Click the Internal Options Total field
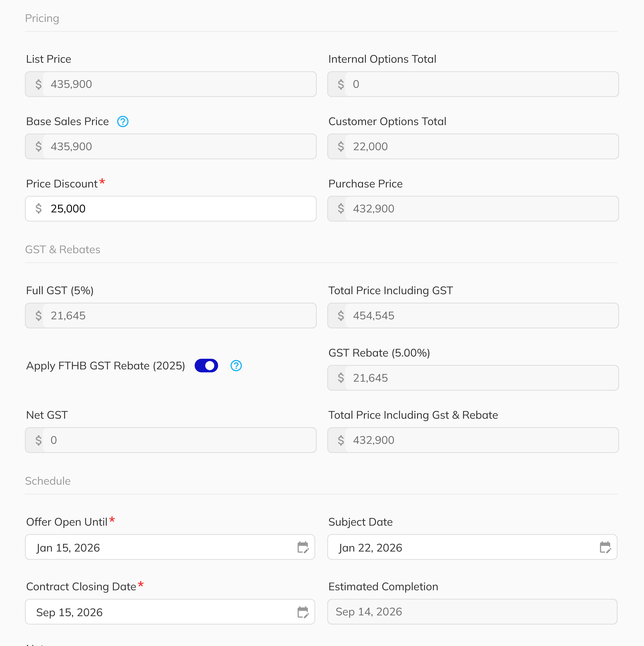This screenshot has width=644, height=646. tap(473, 84)
